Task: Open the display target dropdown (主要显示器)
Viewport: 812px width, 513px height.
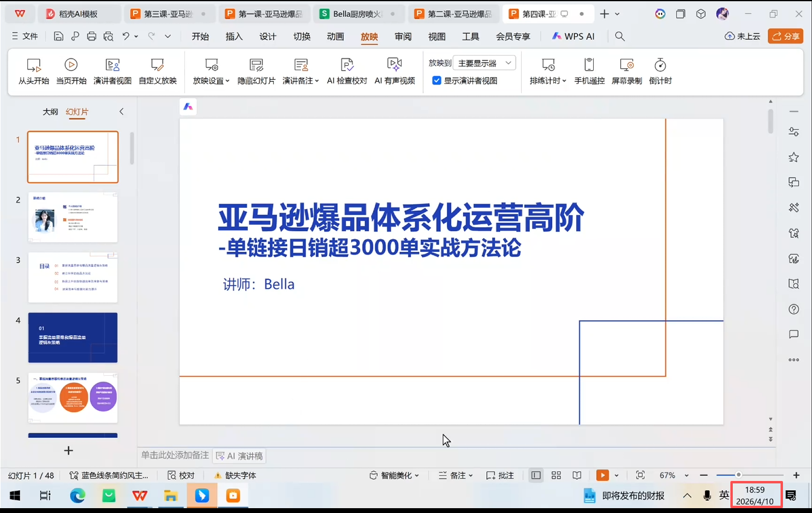Action: (x=484, y=63)
